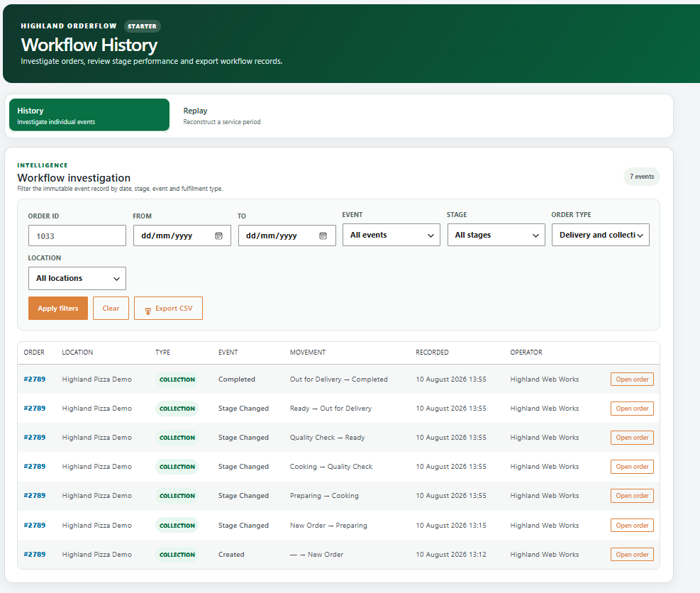Click the COLLECTION badge in the Created row
The width and height of the screenshot is (700, 593).
tap(177, 555)
